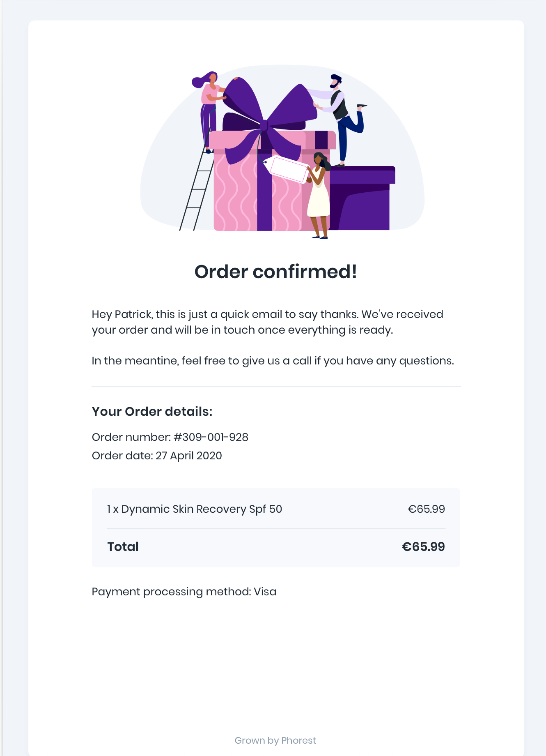Click the payment processing method Visa text
The height and width of the screenshot is (756, 546).
pyautogui.click(x=184, y=592)
